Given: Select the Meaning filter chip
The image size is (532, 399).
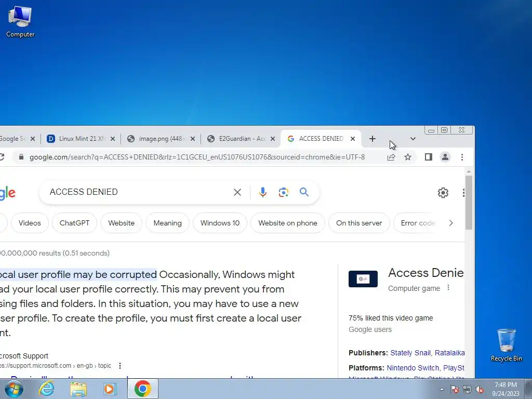Looking at the screenshot, I should 168,223.
